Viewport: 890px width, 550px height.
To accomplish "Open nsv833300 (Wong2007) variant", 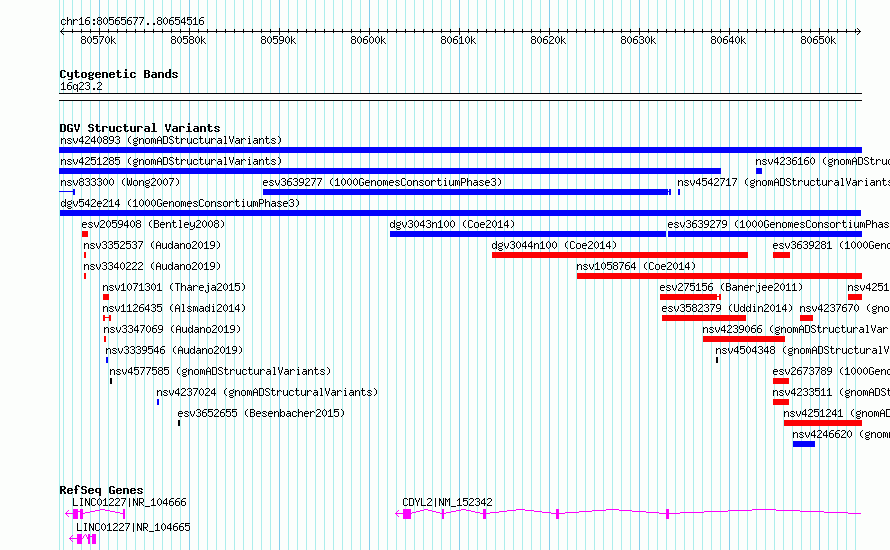I will tap(120, 182).
